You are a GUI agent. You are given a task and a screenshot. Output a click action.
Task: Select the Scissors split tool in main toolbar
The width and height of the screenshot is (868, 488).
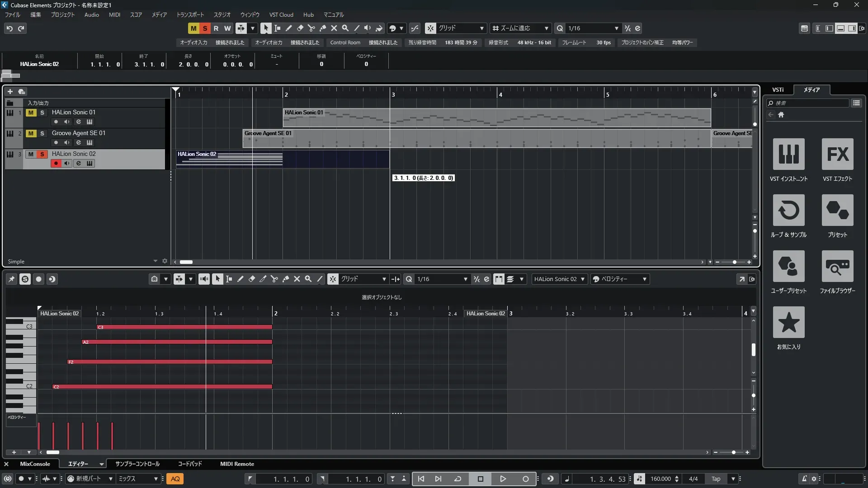311,28
